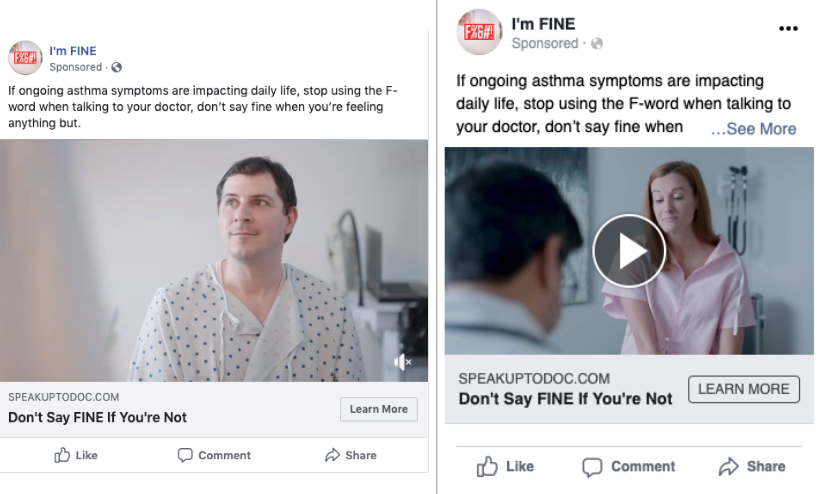Share the right post
The image size is (822, 494).
tap(752, 466)
